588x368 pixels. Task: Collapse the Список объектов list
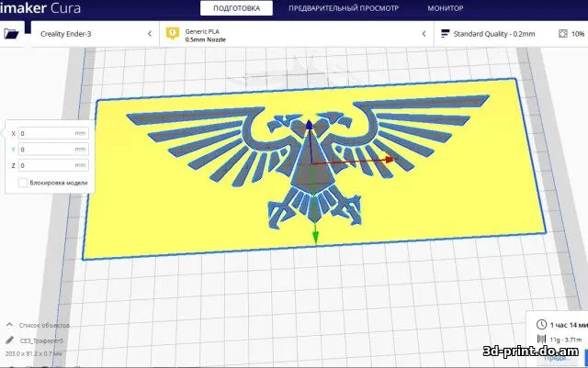pyautogui.click(x=9, y=325)
